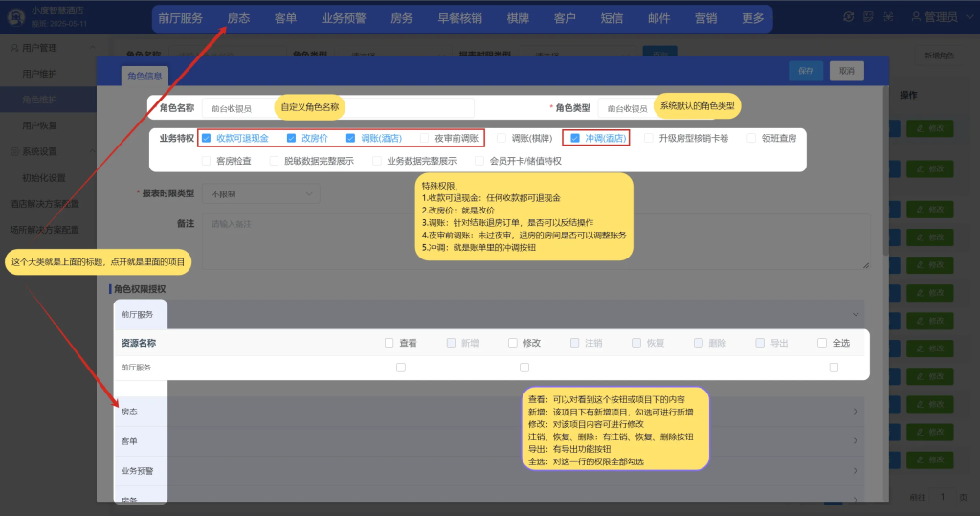Open the notes icon in top bar
This screenshot has width=980, height=516.
coord(868,17)
